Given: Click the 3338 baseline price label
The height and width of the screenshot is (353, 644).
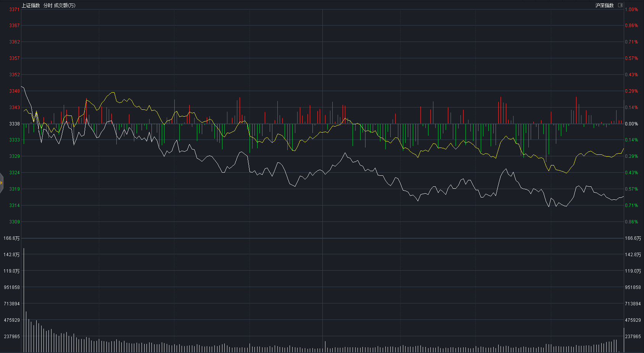Looking at the screenshot, I should [14, 124].
